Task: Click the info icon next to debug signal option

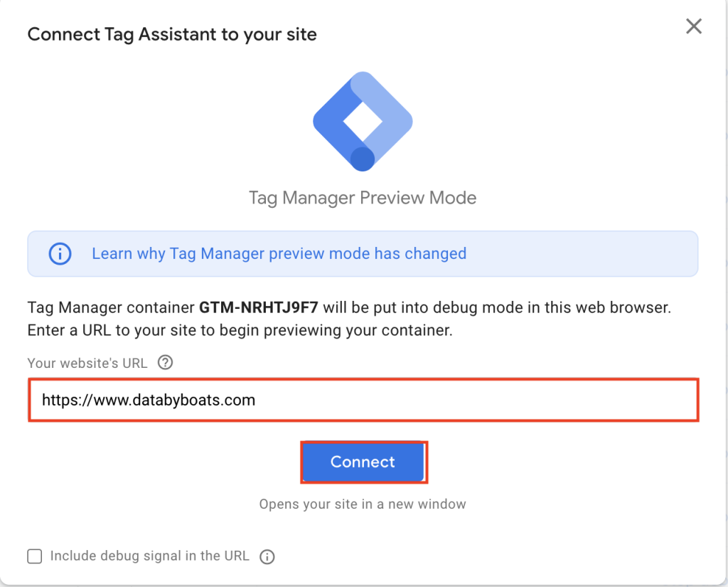Action: pos(267,556)
